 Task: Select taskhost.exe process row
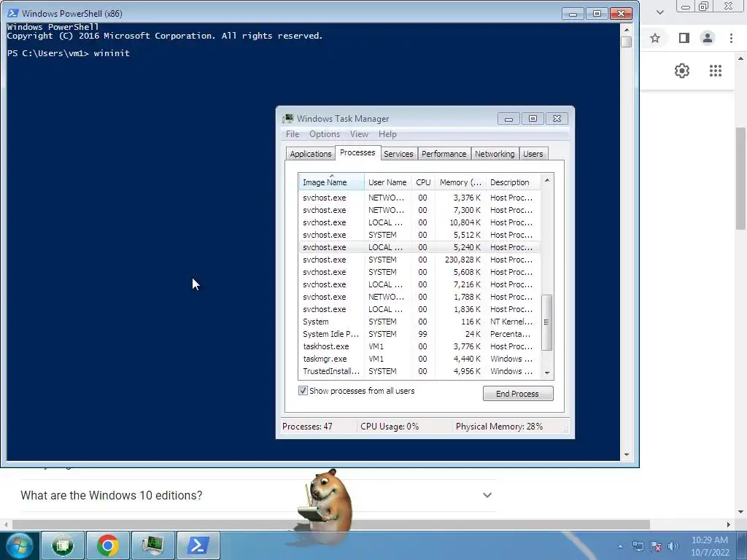pyautogui.click(x=419, y=346)
